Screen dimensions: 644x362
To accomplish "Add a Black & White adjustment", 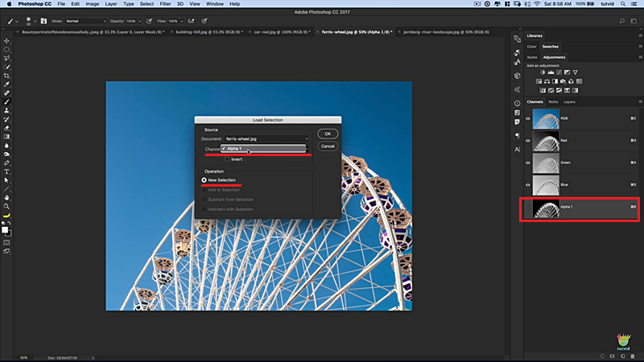I will click(x=555, y=81).
